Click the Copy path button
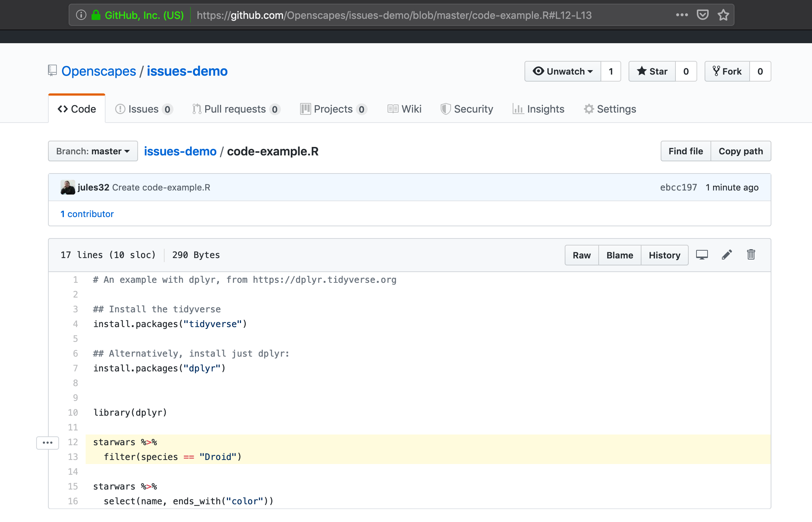This screenshot has height=522, width=812. [x=741, y=151]
